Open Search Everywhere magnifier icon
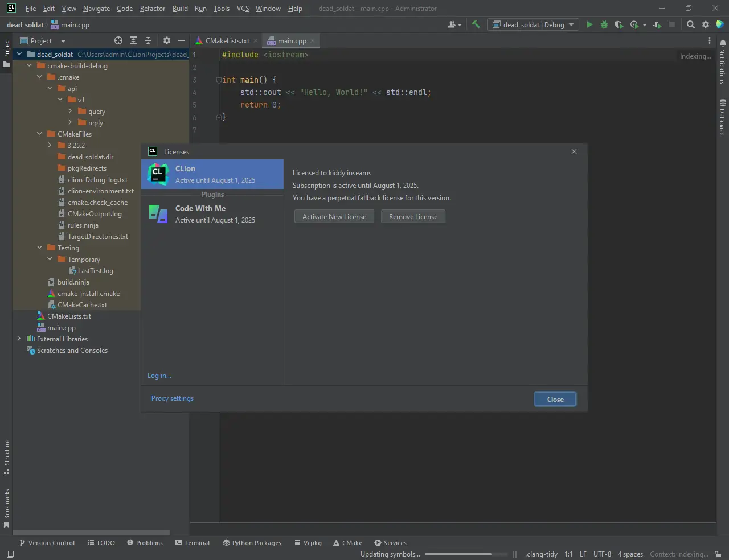Screen dimensions: 729x560 [x=690, y=24]
